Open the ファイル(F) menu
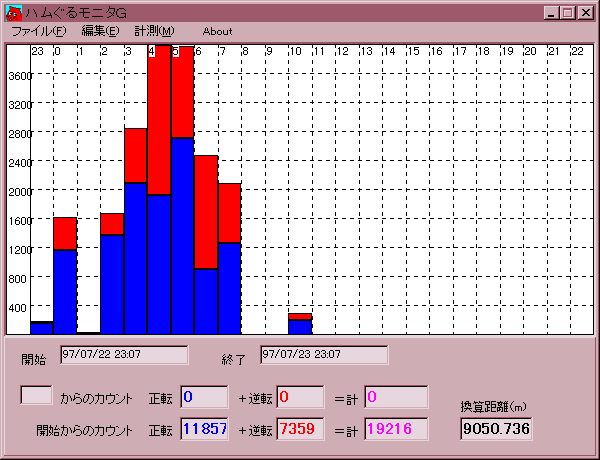The width and height of the screenshot is (600, 460). (37, 31)
